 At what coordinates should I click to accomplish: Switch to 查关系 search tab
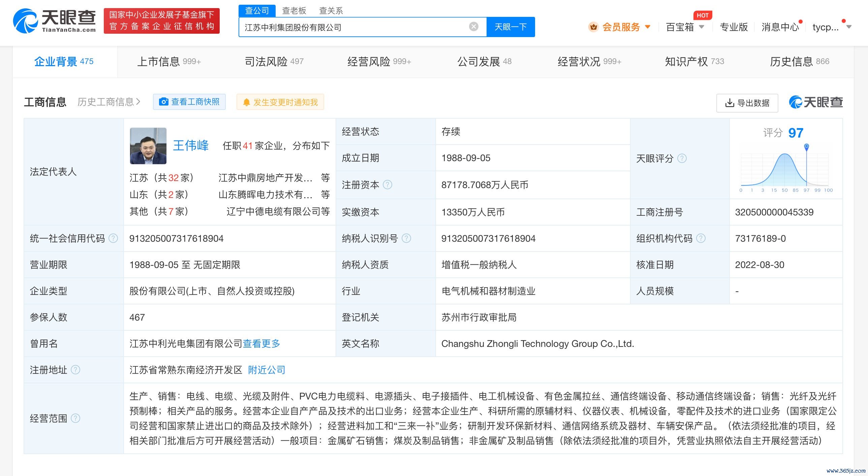pyautogui.click(x=331, y=11)
